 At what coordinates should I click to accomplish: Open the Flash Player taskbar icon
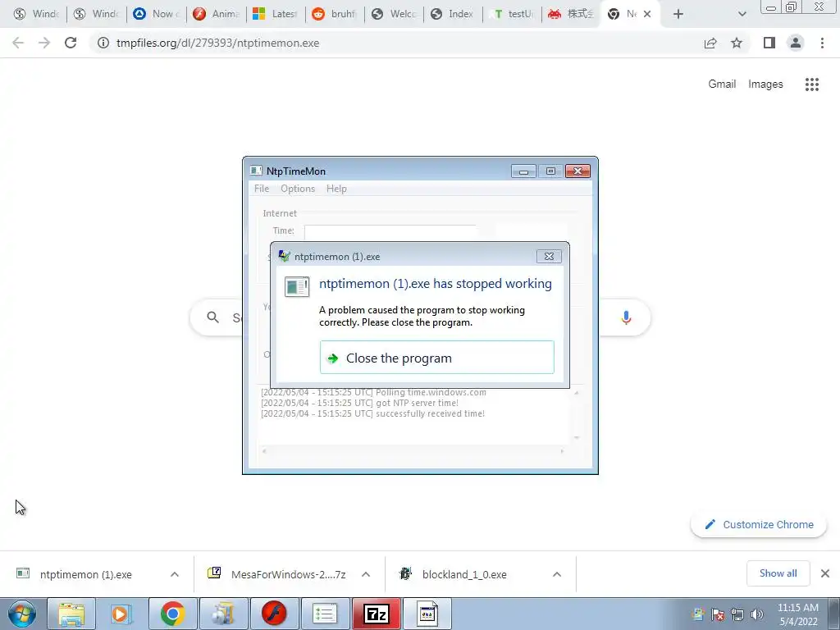(274, 614)
